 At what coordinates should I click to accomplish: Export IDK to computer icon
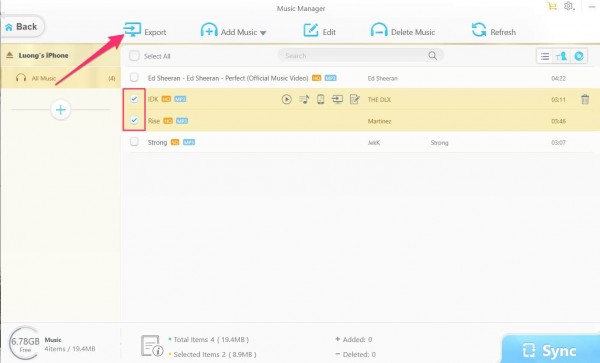click(x=337, y=99)
